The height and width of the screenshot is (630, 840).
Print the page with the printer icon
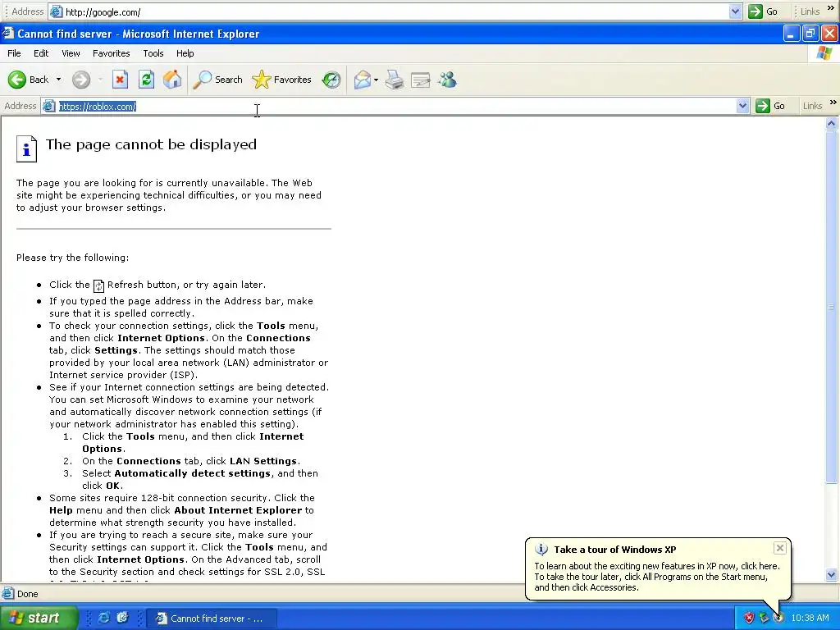(395, 80)
